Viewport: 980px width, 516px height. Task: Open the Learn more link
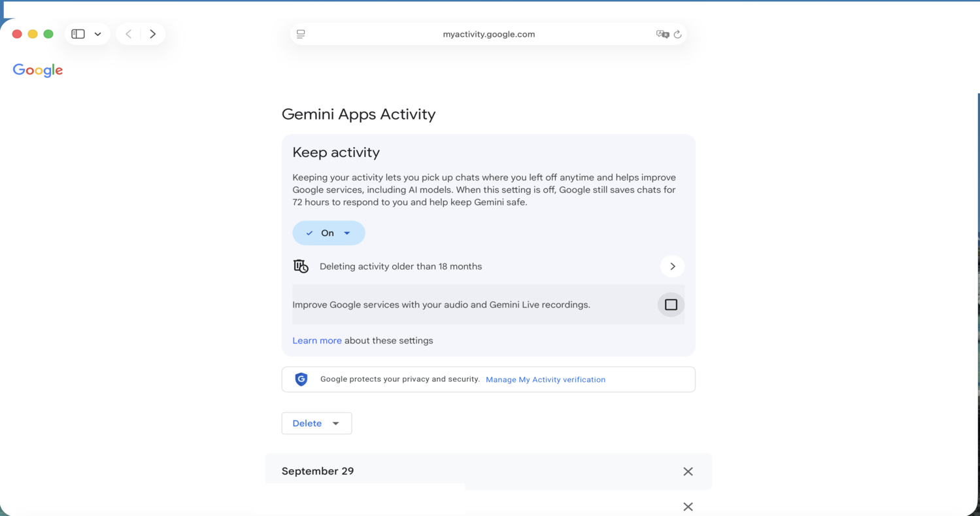(317, 341)
